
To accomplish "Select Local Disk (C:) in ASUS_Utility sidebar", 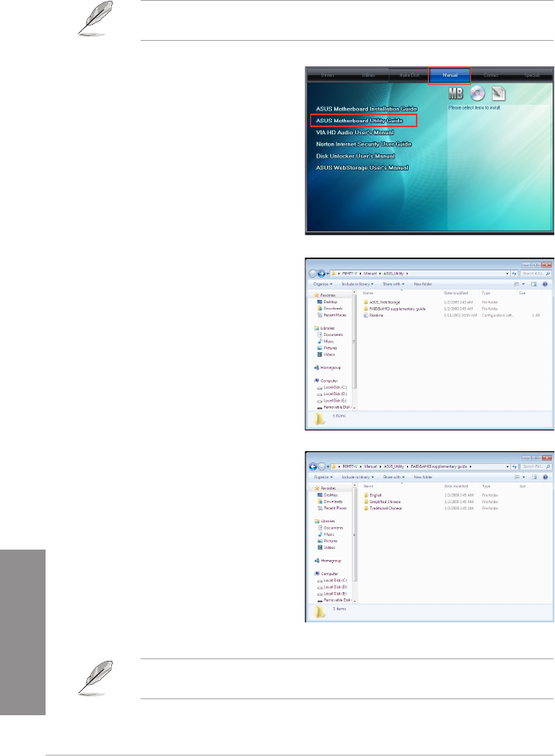I will pyautogui.click(x=332, y=388).
